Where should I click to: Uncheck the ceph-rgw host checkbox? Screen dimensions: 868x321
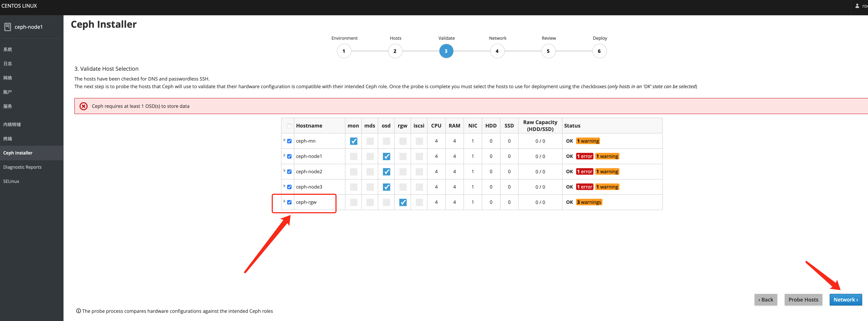289,202
